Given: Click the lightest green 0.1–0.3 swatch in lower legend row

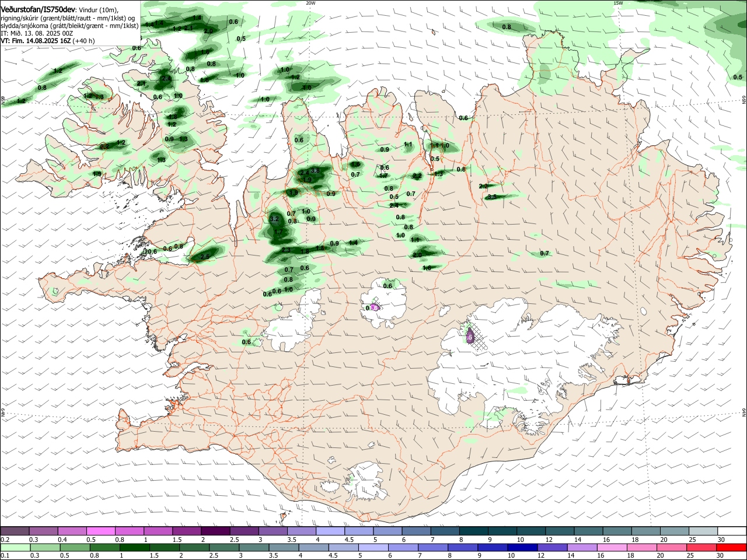Looking at the screenshot, I should coord(15,548).
